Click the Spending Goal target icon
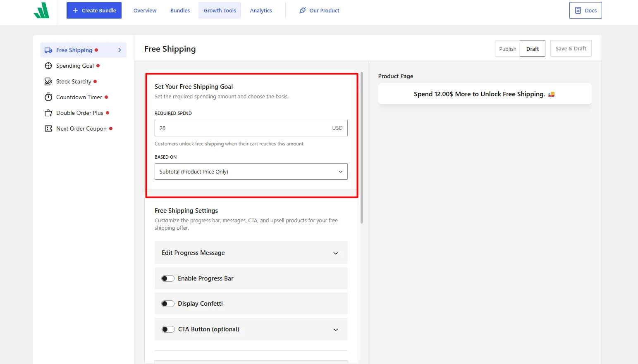The height and width of the screenshot is (364, 638). tap(48, 66)
